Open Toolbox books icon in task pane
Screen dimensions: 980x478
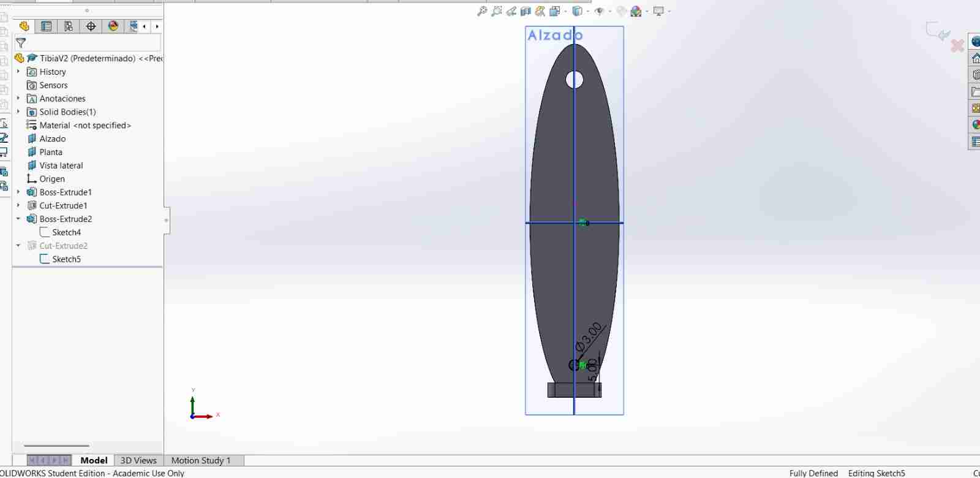pos(975,75)
